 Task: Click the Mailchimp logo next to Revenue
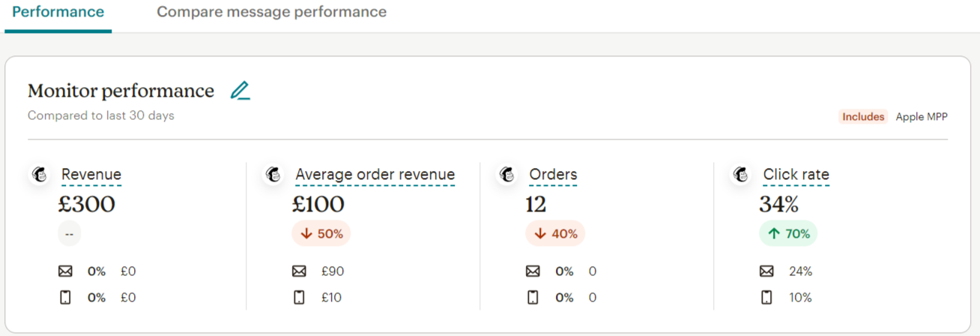pos(40,175)
